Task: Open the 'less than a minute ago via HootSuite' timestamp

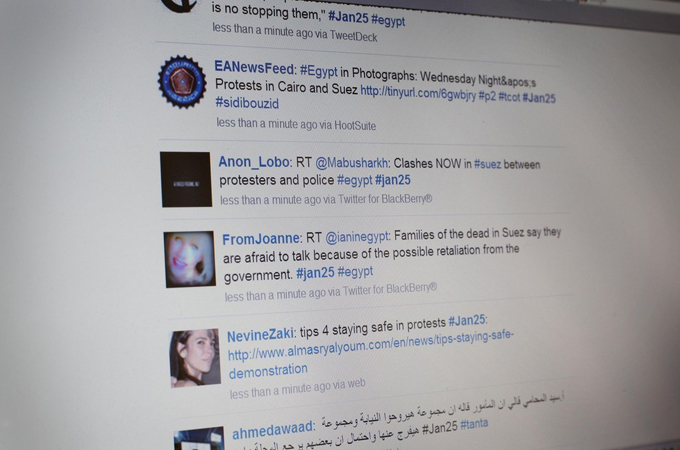Action: [296, 124]
